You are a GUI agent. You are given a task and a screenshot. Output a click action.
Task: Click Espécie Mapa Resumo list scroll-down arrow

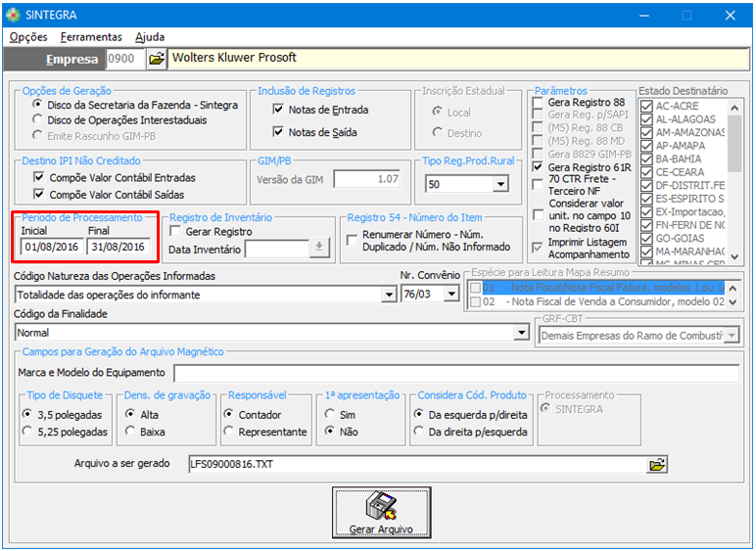tap(732, 302)
